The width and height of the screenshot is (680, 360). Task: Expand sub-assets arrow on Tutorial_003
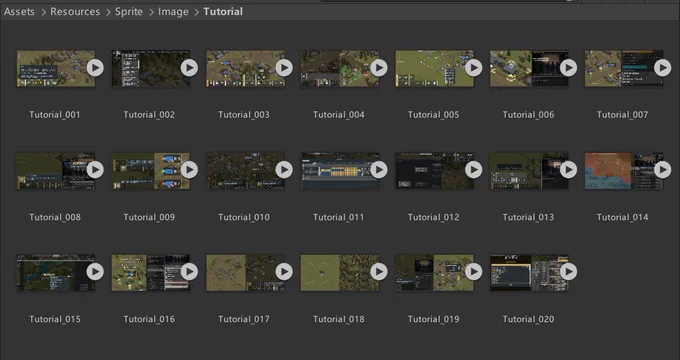click(284, 68)
